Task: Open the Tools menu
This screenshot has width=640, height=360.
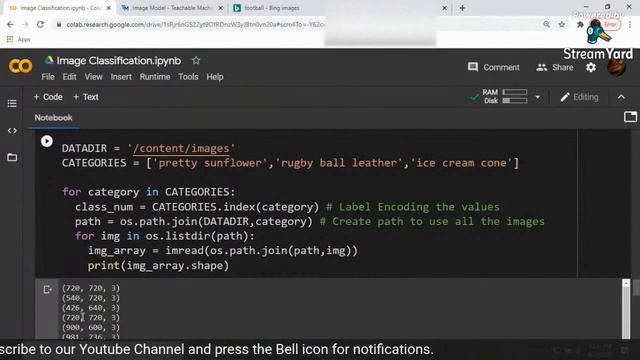Action: click(188, 77)
